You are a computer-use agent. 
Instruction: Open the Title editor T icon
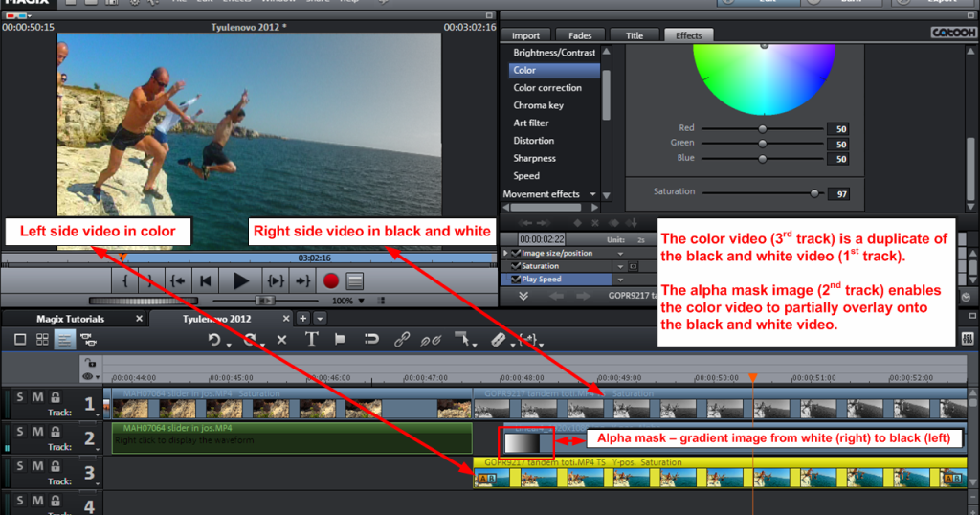[x=311, y=340]
